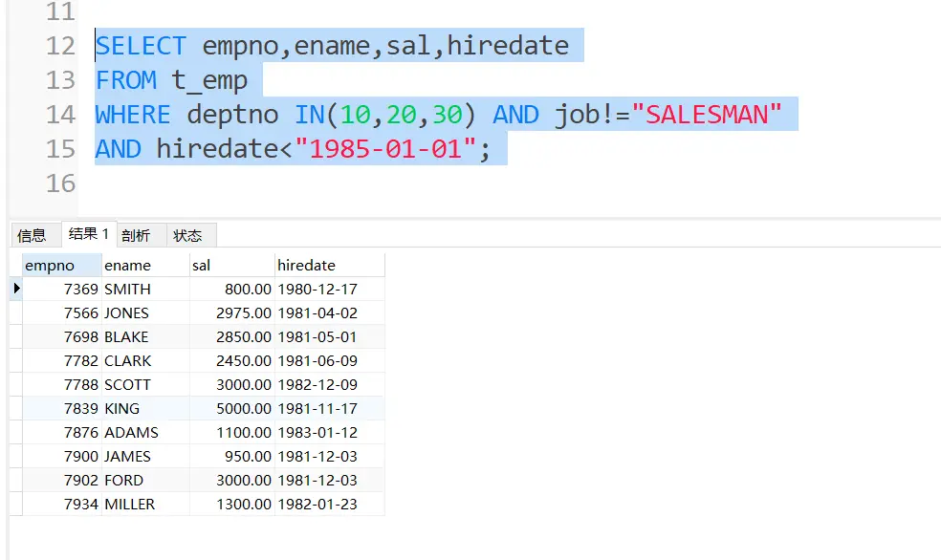Click line number 12 in editor gutter

(x=60, y=46)
